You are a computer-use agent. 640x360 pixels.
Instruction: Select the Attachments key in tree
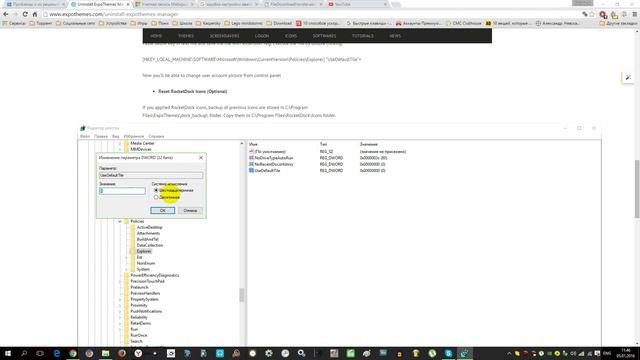tap(148, 233)
